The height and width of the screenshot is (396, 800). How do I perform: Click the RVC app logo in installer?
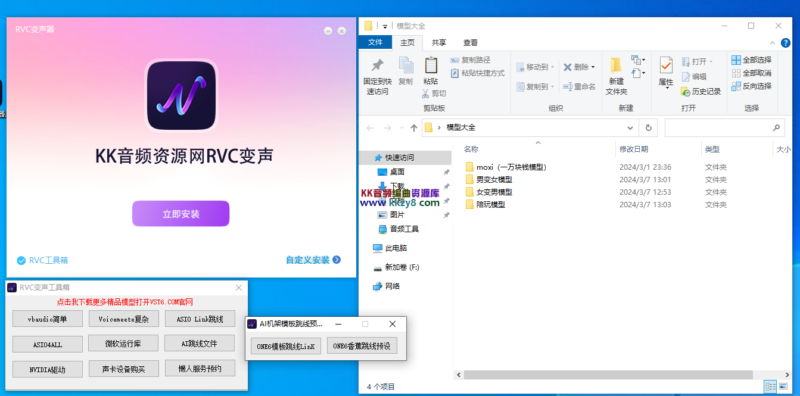(x=181, y=95)
